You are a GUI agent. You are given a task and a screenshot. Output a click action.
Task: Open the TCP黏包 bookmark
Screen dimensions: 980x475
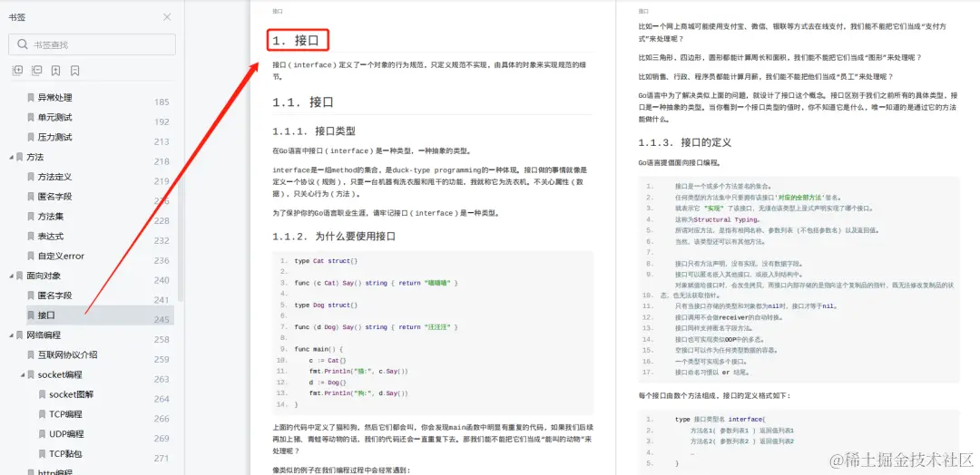[x=65, y=454]
